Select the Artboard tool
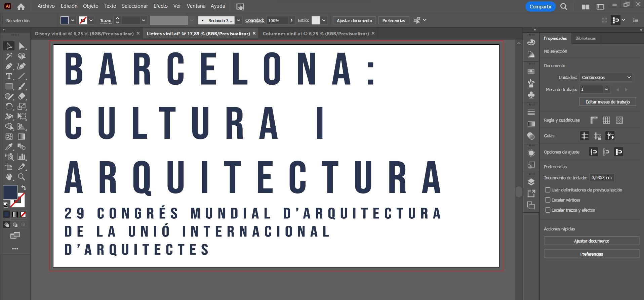The height and width of the screenshot is (300, 644). 9,167
